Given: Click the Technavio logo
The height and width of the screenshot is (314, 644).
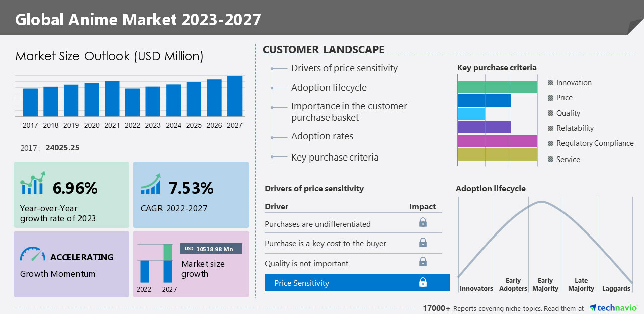Looking at the screenshot, I should coord(614,308).
